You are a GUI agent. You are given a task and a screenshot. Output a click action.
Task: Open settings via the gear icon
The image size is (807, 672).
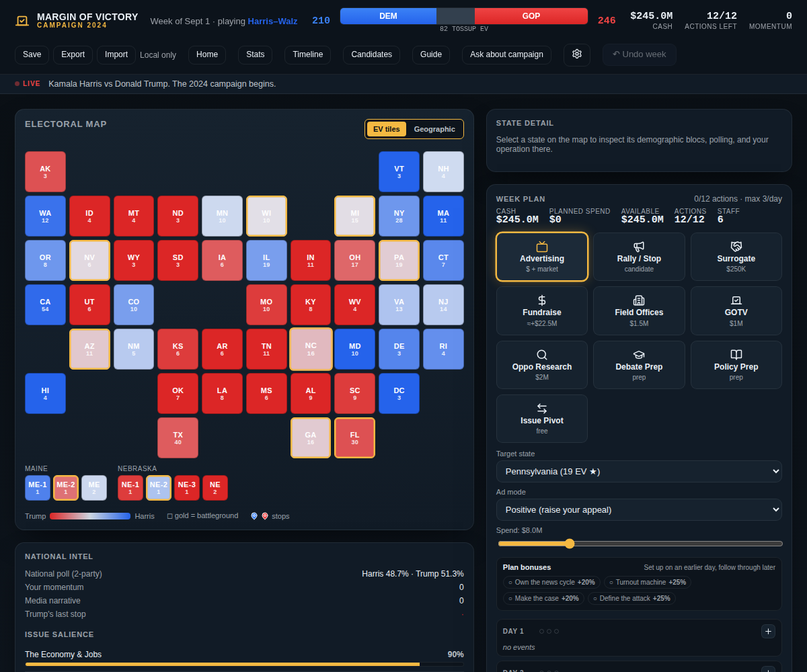577,54
